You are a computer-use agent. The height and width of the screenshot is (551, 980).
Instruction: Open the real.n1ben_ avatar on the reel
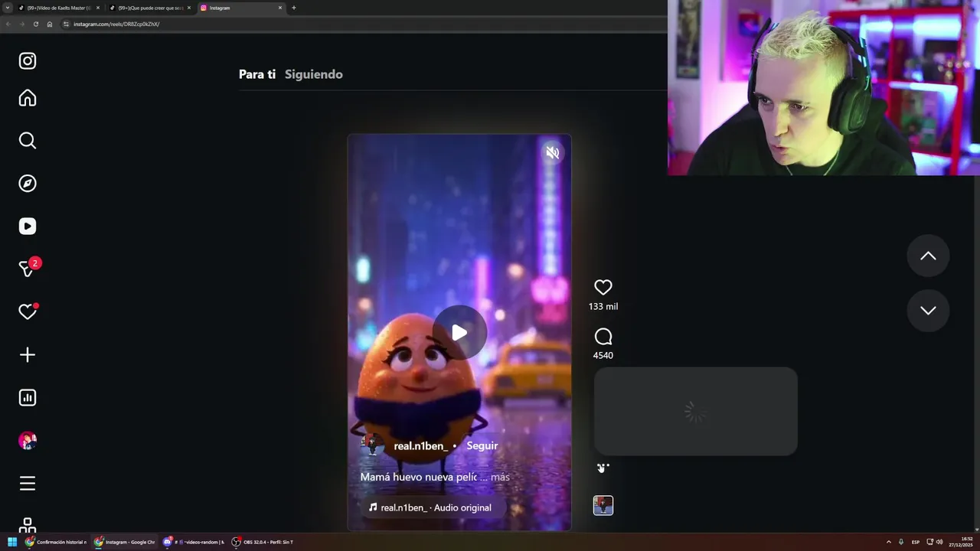pyautogui.click(x=373, y=445)
